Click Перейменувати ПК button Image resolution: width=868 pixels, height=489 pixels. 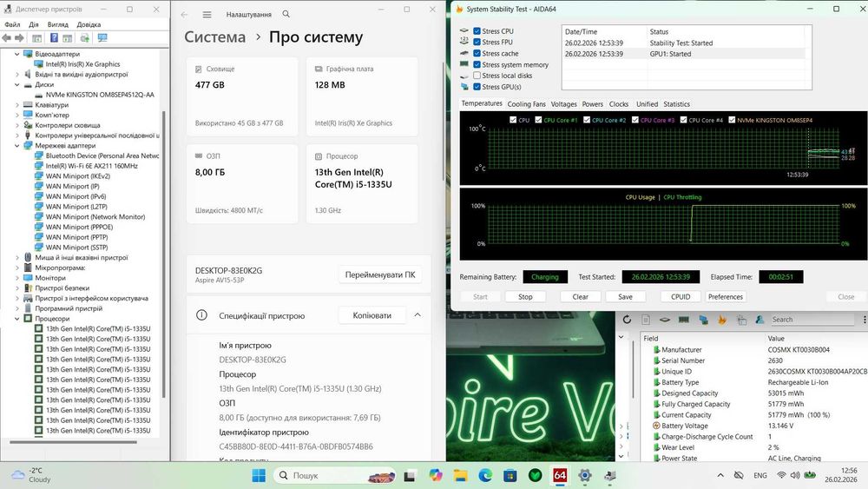pos(380,274)
